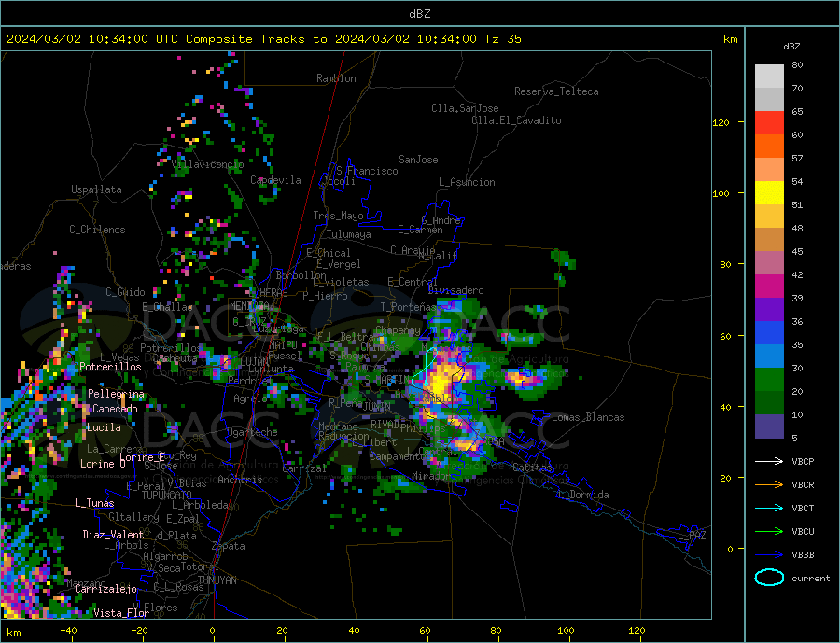Viewport: 840px width, 643px height.
Task: Click the 'C_Chilenos' map label
Action: coord(97,230)
